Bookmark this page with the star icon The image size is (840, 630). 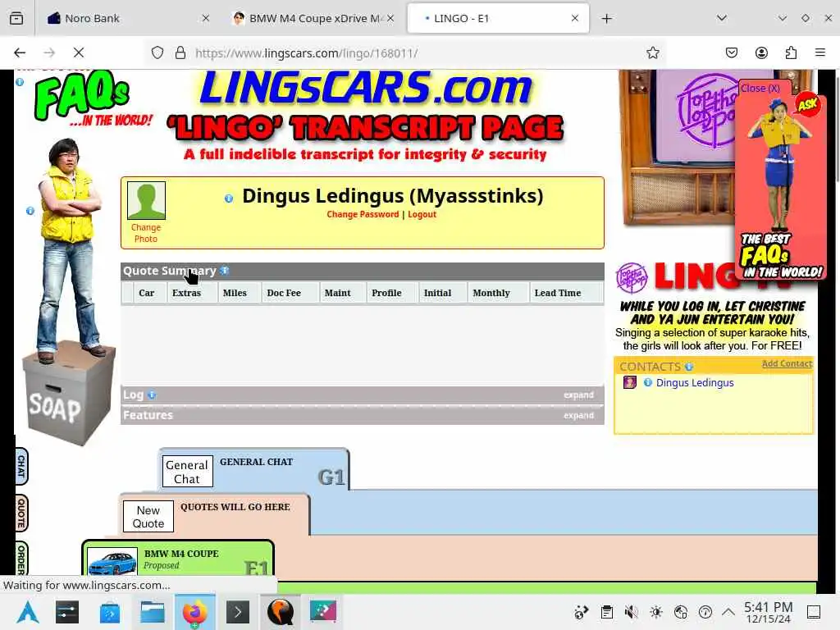(652, 52)
